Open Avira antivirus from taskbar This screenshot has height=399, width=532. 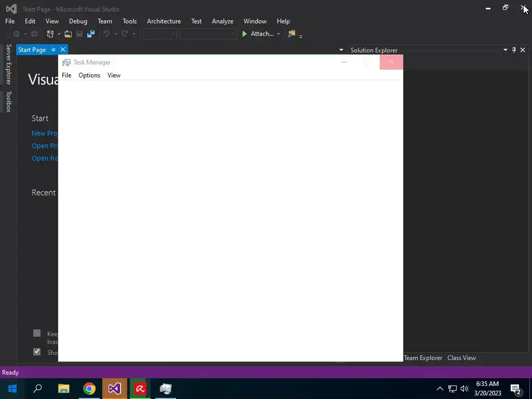[x=140, y=389]
